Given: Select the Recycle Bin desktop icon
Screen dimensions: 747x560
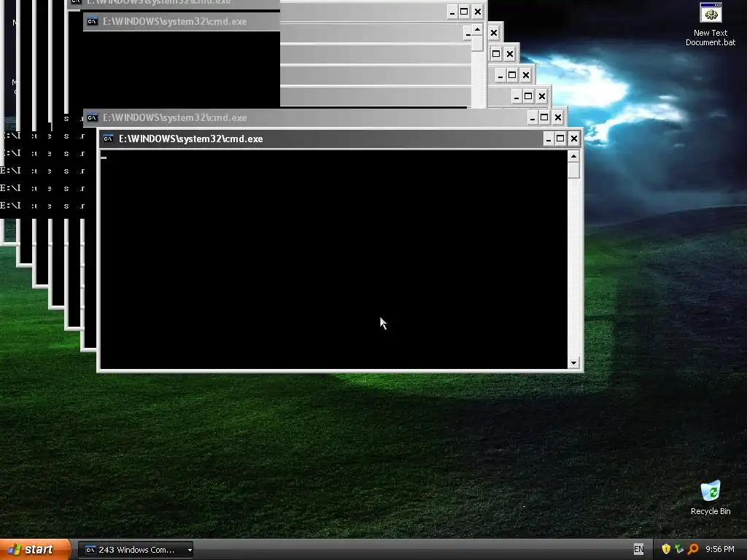Looking at the screenshot, I should tap(711, 497).
